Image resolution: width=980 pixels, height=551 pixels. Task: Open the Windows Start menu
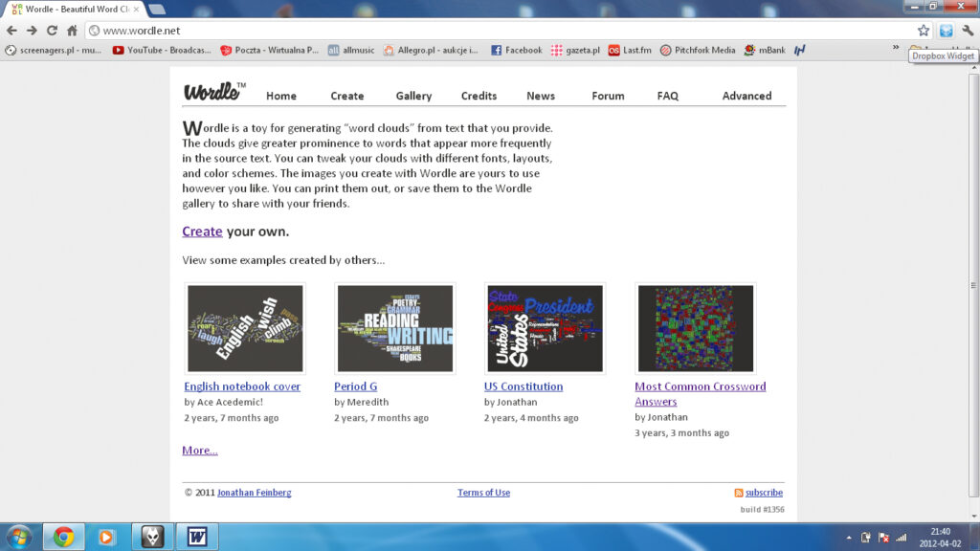pyautogui.click(x=18, y=536)
